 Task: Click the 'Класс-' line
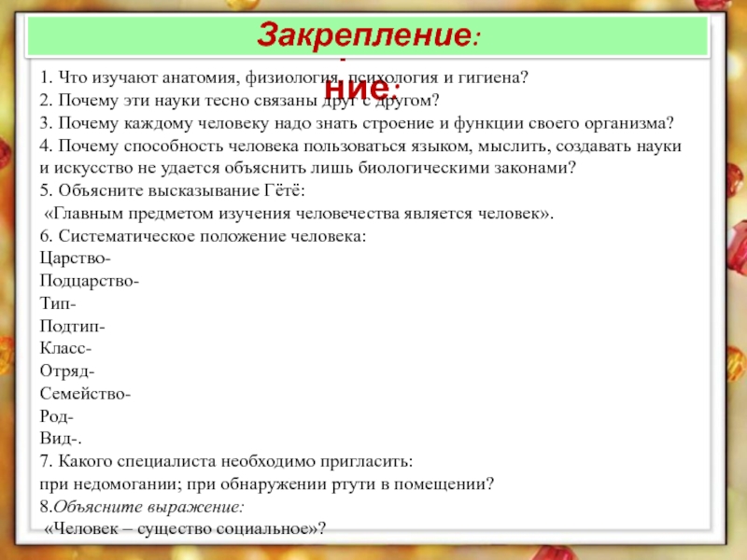(65, 348)
